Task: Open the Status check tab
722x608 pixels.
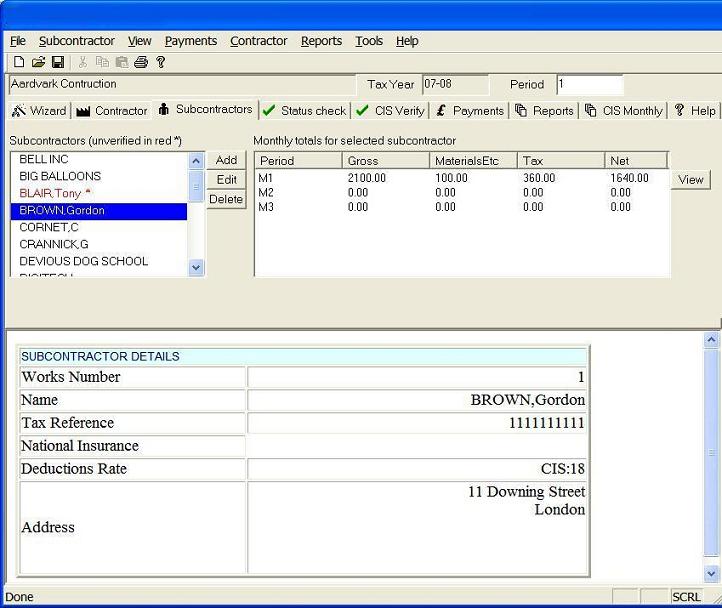Action: (304, 111)
